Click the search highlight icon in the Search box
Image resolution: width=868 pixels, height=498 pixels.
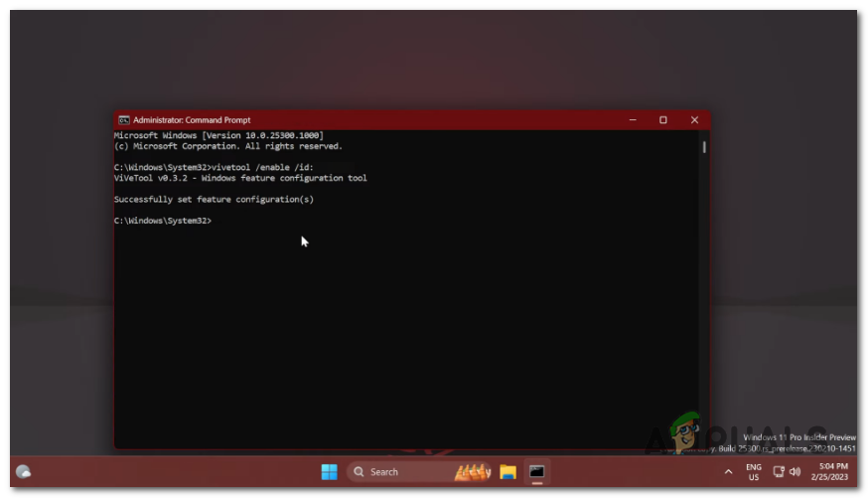tap(472, 471)
